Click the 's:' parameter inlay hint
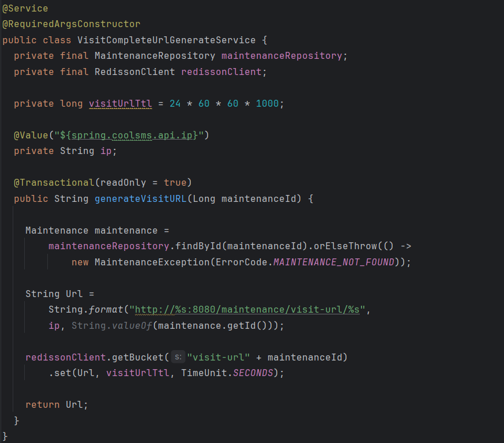This screenshot has width=504, height=443. click(x=178, y=357)
